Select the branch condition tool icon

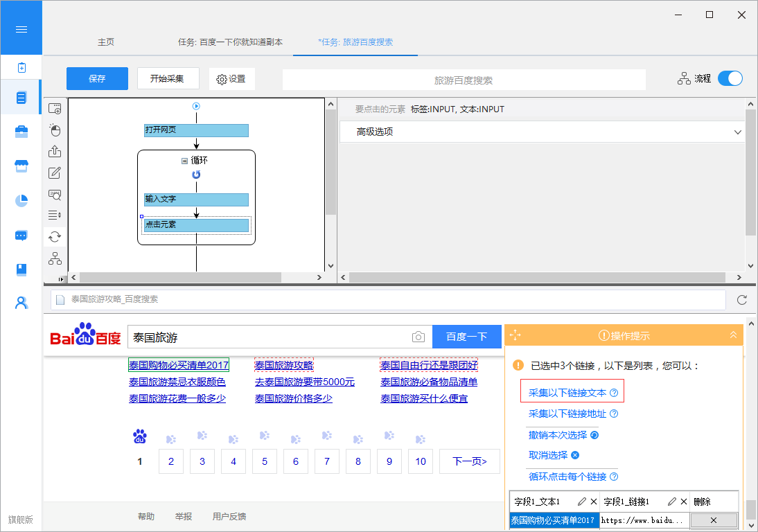(55, 258)
